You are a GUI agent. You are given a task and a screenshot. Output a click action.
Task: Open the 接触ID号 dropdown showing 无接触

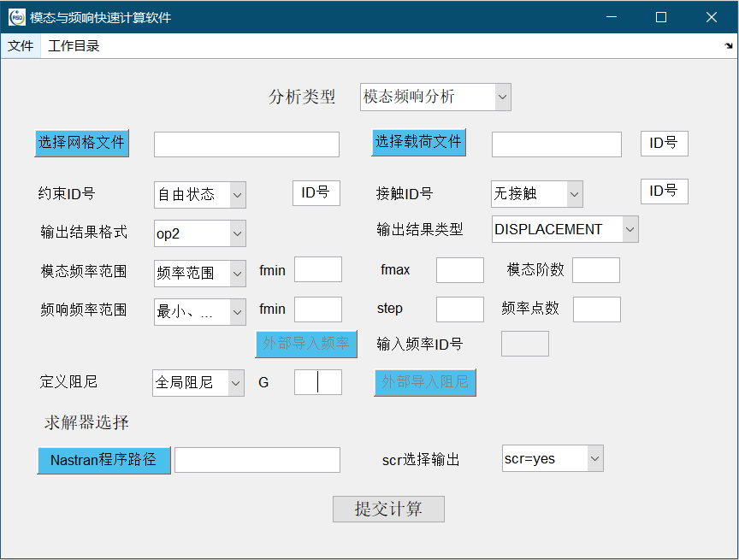[536, 194]
